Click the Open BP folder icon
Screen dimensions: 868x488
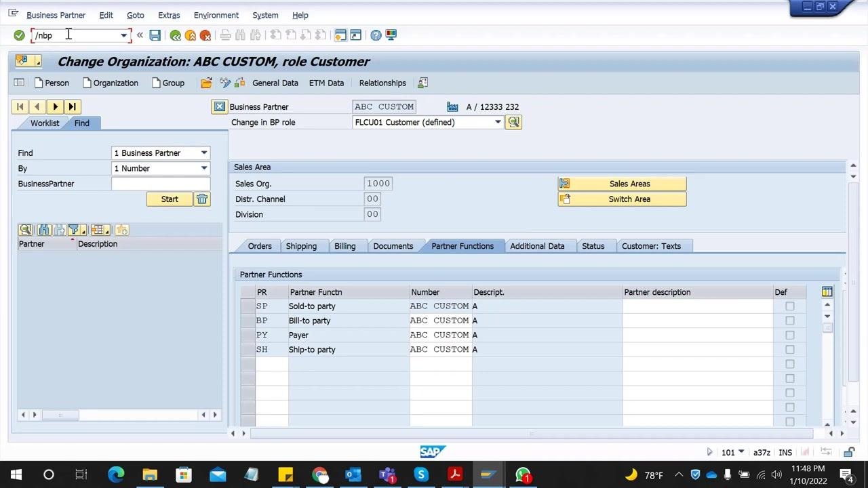(206, 83)
